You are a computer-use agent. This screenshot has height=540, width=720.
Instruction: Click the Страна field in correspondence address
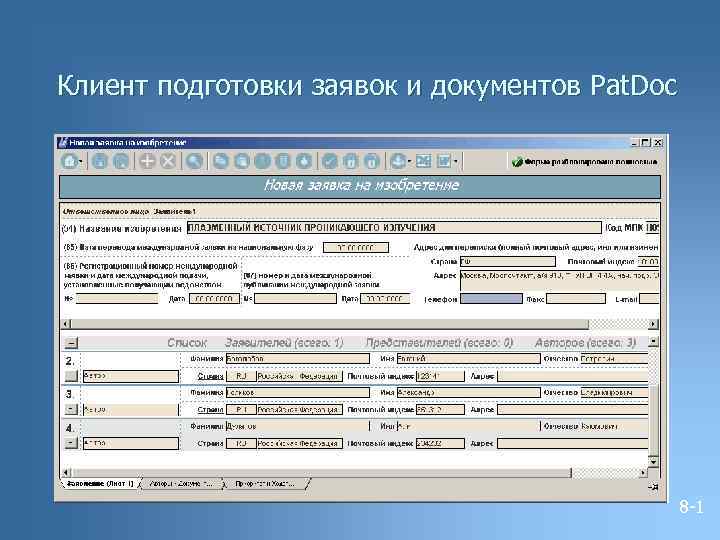(507, 262)
